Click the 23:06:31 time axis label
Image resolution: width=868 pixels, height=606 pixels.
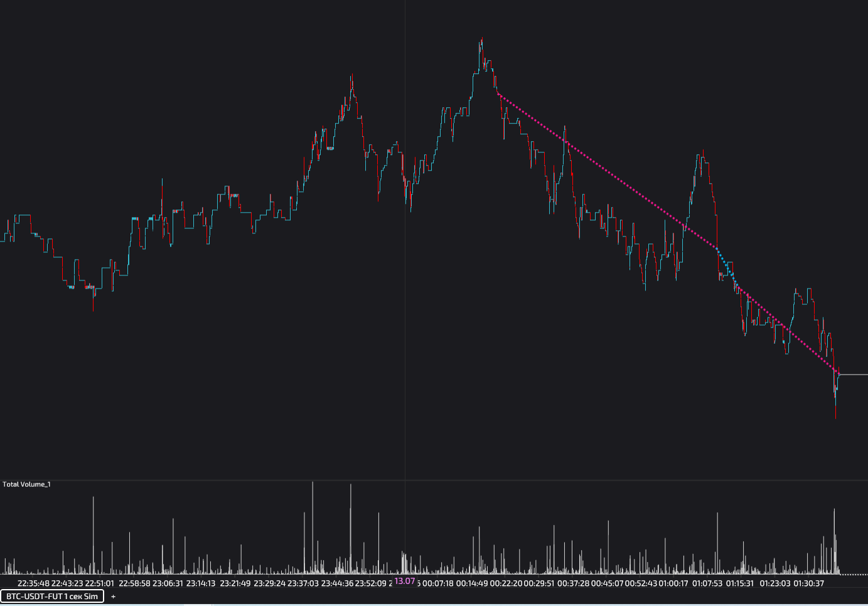[x=168, y=583]
